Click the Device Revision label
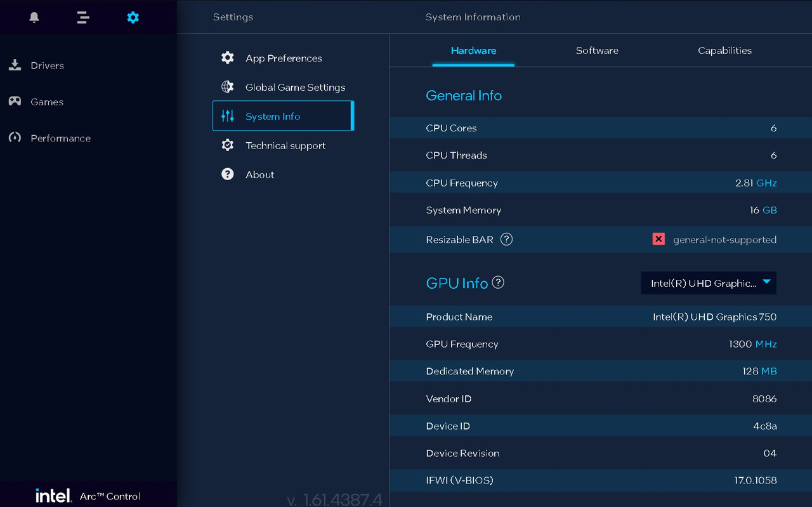The width and height of the screenshot is (812, 507). 462,453
